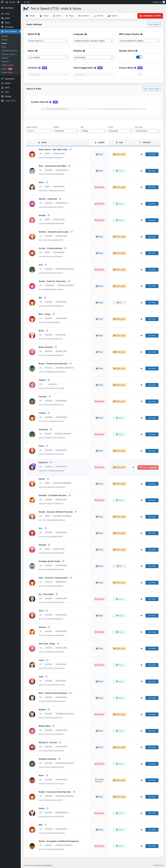Switch to the Statistics tab
The height and width of the screenshot is (868, 166).
(x=113, y=16)
